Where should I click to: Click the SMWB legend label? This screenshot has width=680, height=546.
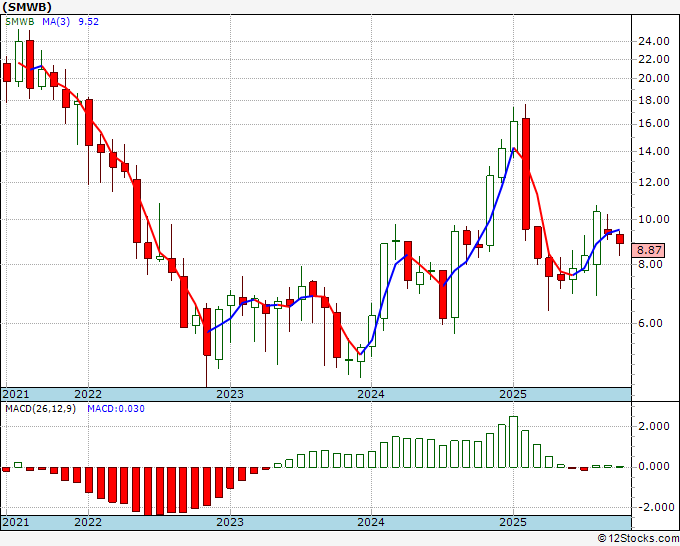[x=20, y=22]
